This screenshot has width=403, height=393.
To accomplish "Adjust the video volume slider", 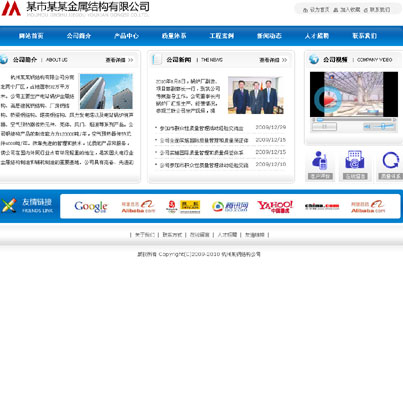I will [383, 126].
